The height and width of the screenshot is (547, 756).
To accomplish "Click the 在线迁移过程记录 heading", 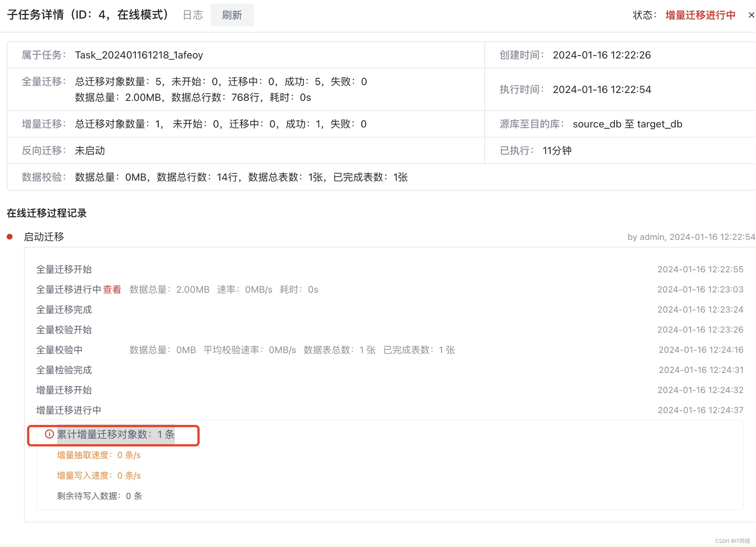I will pos(47,213).
